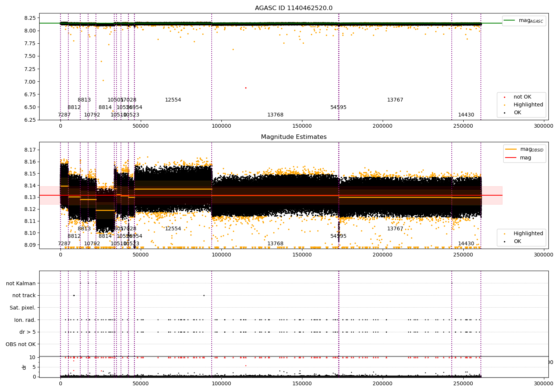Click the "7.00" y-axis tick label

coord(29,82)
